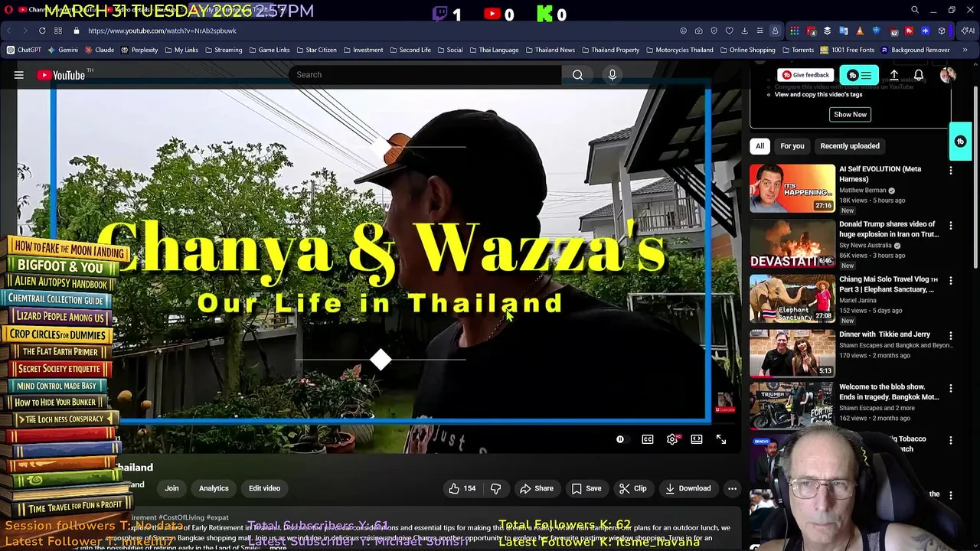Open the YouTube guide hamburger menu
Image resolution: width=980 pixels, height=551 pixels.
(x=19, y=75)
